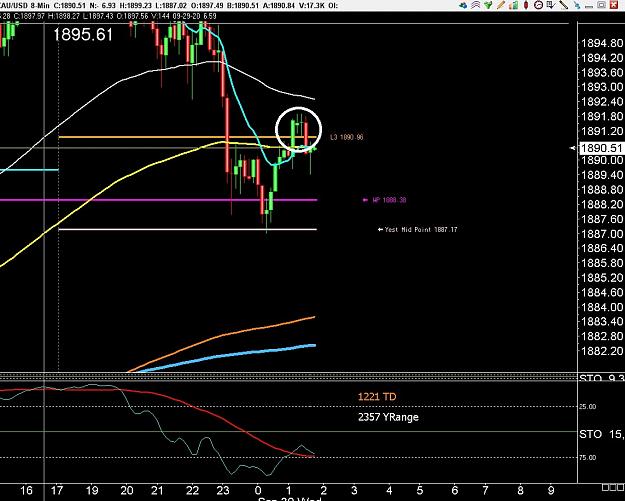625x501 pixels.
Task: Click the 1893.00 price axis label
Action: click(x=602, y=87)
